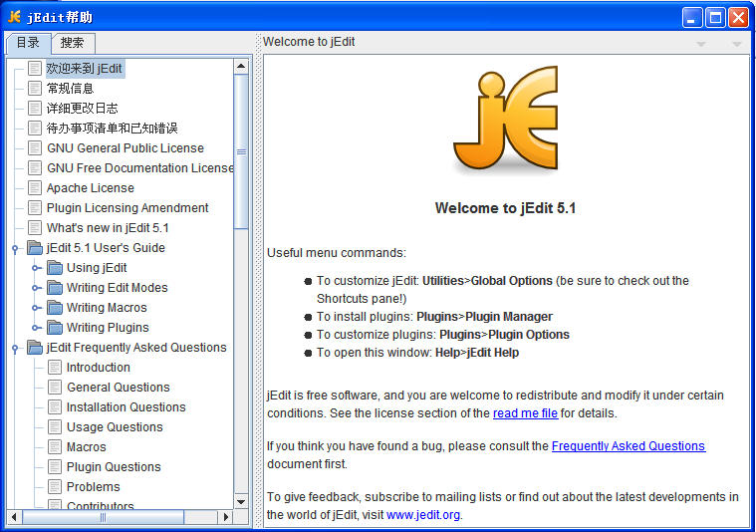The height and width of the screenshot is (532, 756).
Task: Select the 常规信息 tree entry
Action: click(x=70, y=89)
